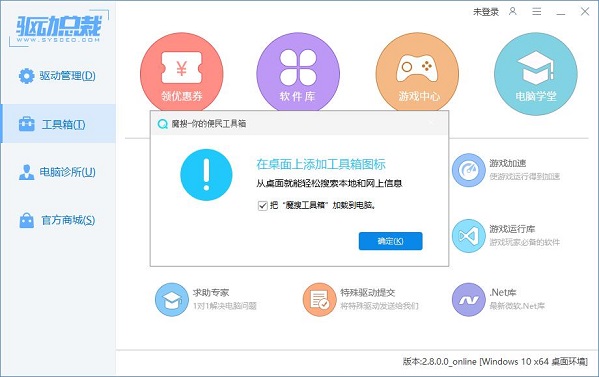This screenshot has height=377, width=599.
Task: Click the 在桌面上添加工具箱图标 heading
Action: pos(321,164)
